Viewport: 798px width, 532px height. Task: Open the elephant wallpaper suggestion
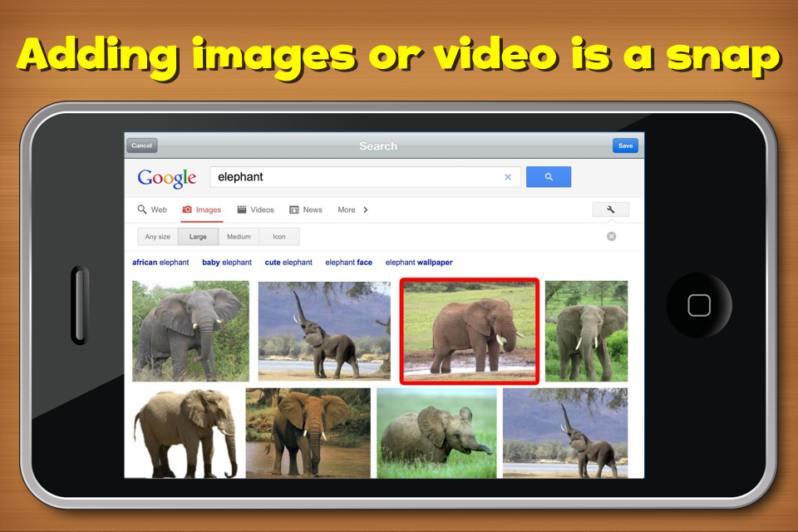(x=419, y=263)
